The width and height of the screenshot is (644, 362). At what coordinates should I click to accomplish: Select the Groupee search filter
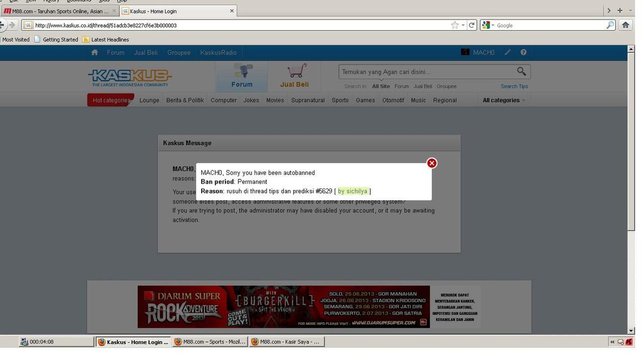[446, 86]
